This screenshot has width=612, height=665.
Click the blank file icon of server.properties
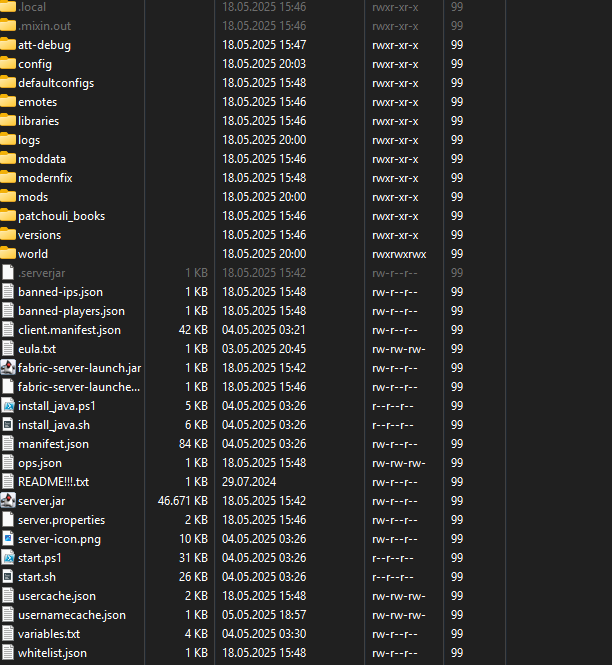click(x=8, y=520)
